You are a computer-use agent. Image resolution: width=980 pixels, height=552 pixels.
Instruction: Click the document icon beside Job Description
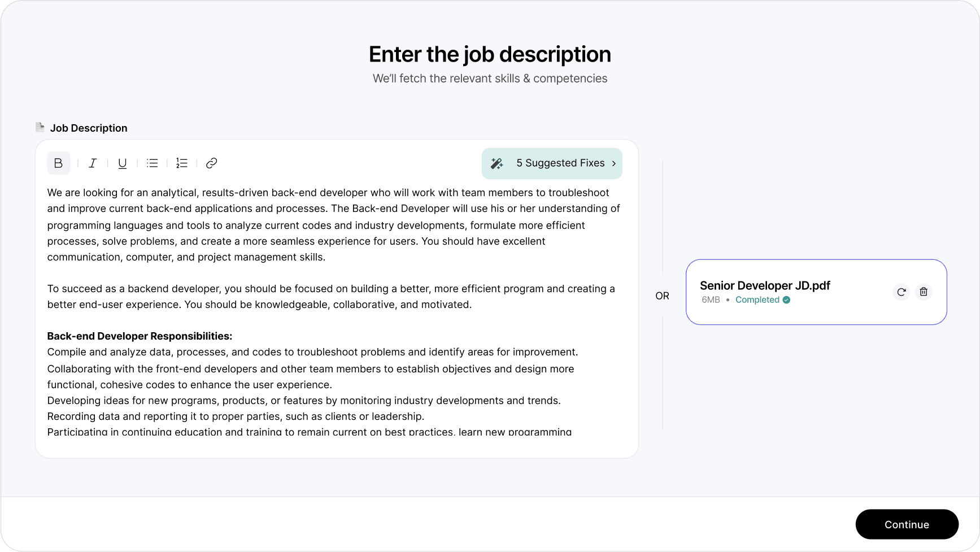pos(40,127)
